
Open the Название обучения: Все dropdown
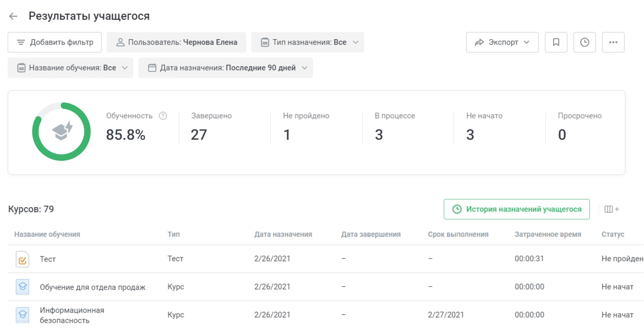70,68
